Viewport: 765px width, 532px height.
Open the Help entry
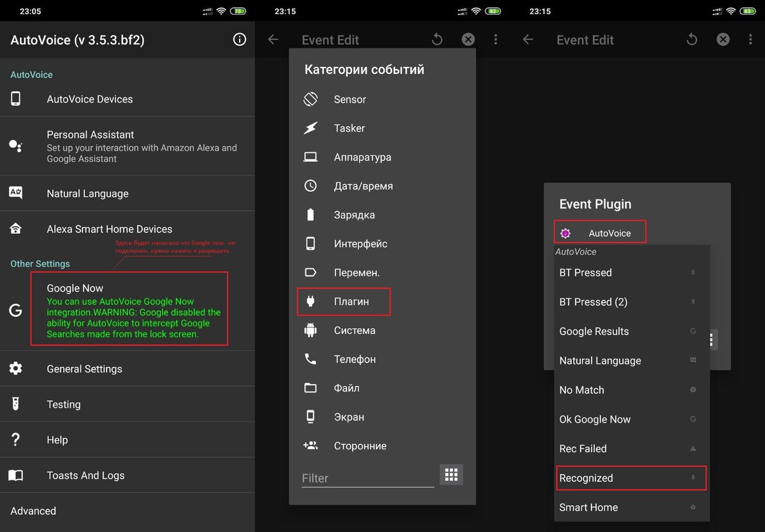tap(127, 440)
